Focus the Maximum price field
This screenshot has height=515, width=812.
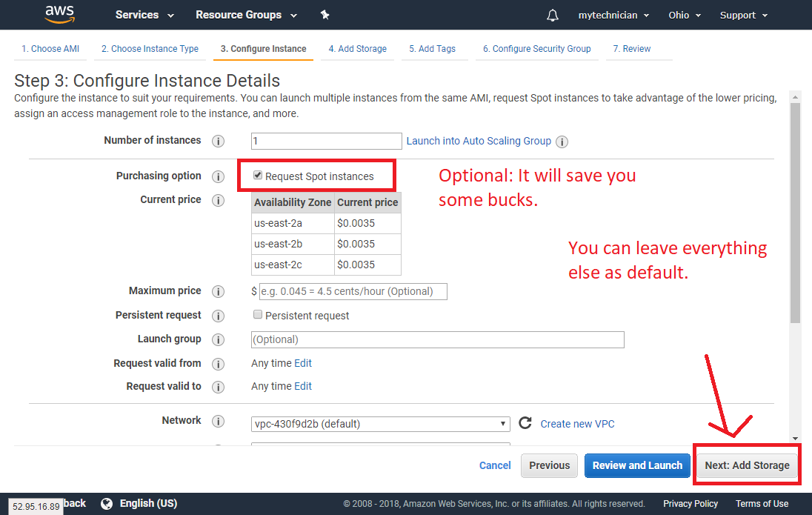(353, 291)
